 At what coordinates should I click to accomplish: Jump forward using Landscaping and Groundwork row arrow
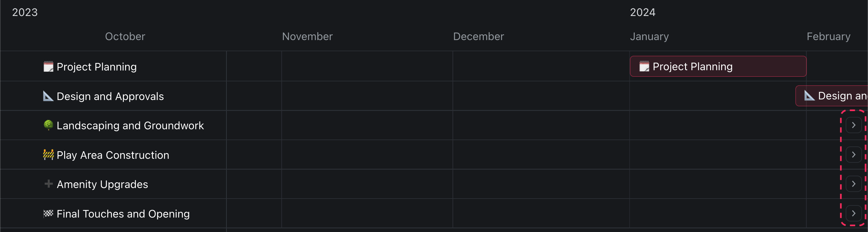[x=853, y=125]
